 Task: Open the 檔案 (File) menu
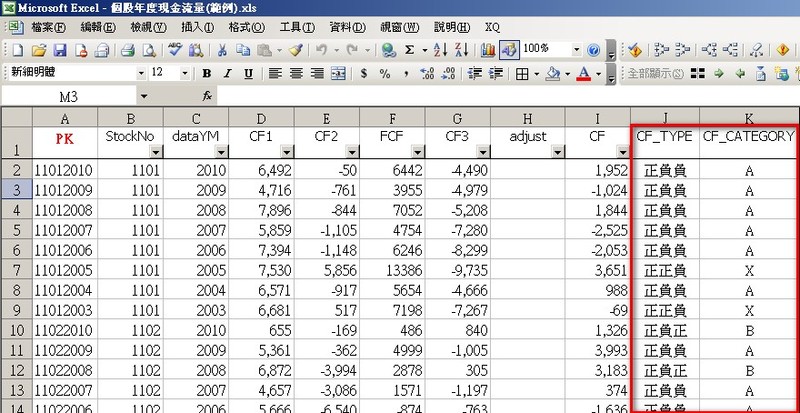[x=48, y=27]
